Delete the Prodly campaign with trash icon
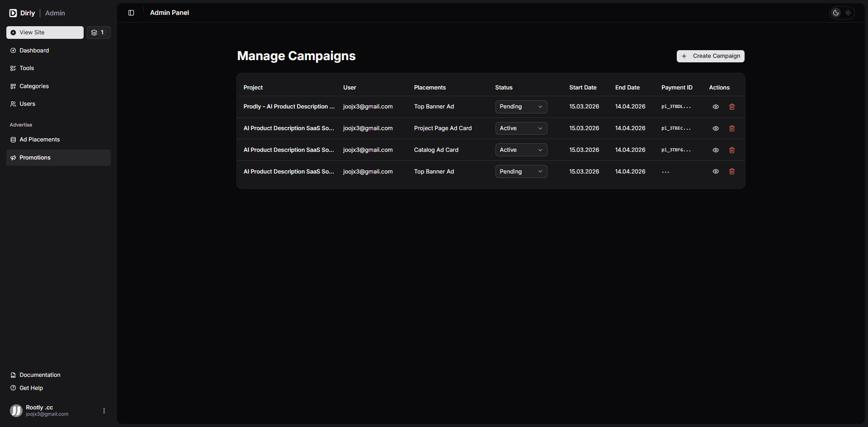 point(732,107)
